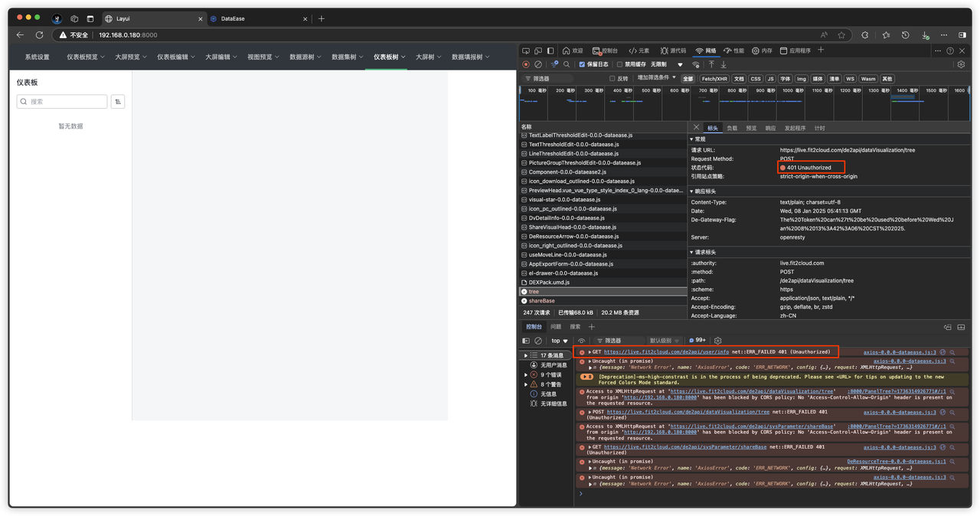Tick the 反转 filter checkbox

[612, 78]
